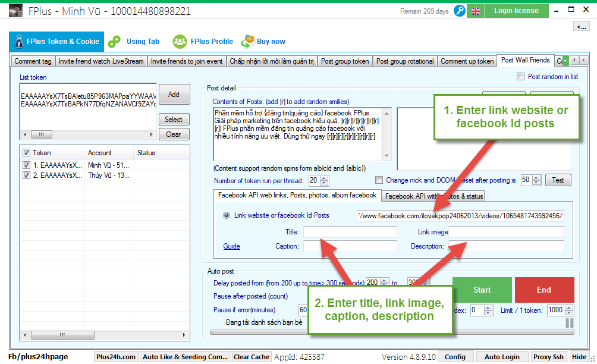The image size is (597, 364).
Task: Switch to Comment tag tab
Action: click(x=33, y=61)
